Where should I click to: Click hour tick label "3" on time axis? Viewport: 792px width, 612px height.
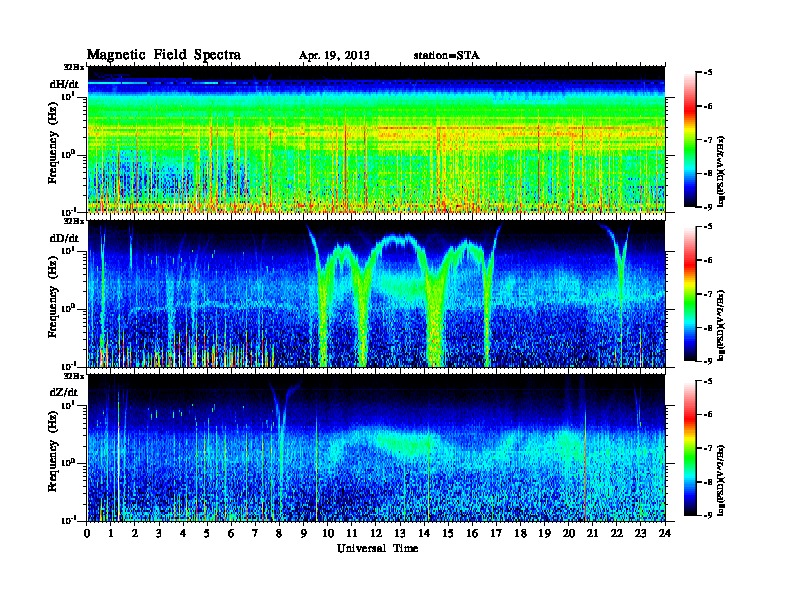click(x=159, y=533)
